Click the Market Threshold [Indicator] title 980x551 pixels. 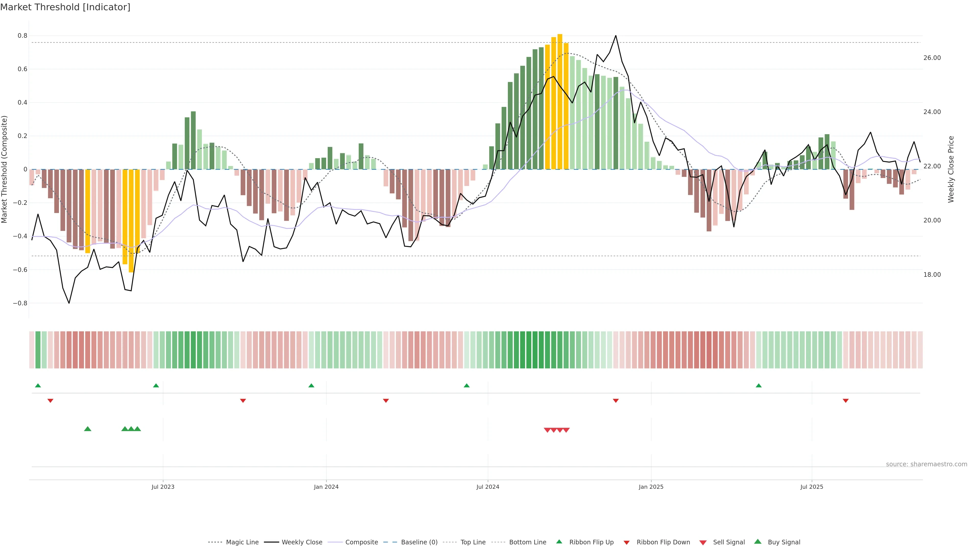pos(65,7)
